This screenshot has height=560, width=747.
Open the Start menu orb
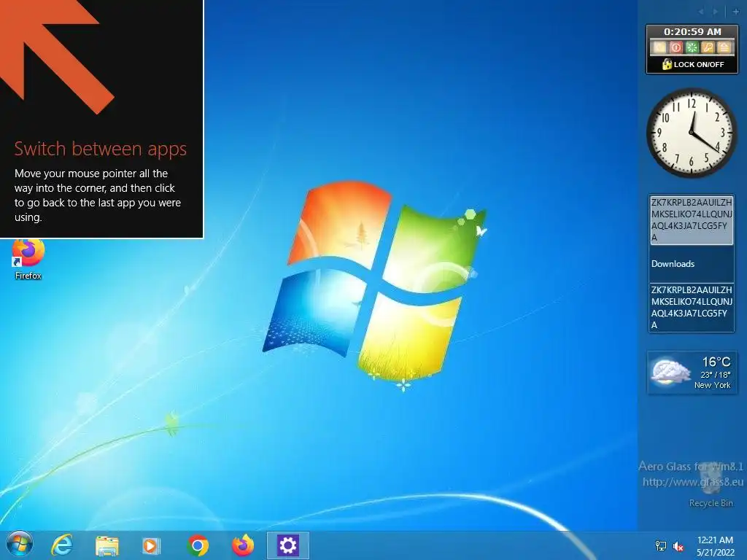(x=20, y=544)
